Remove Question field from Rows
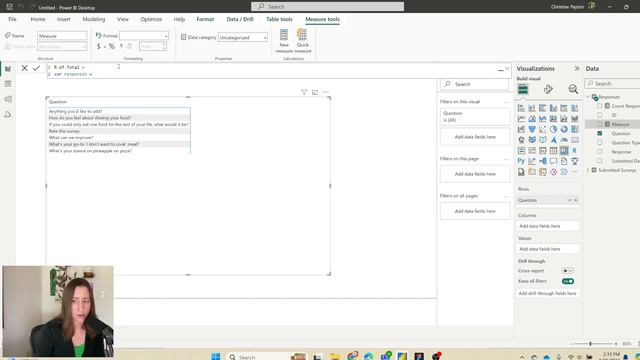 576,200
